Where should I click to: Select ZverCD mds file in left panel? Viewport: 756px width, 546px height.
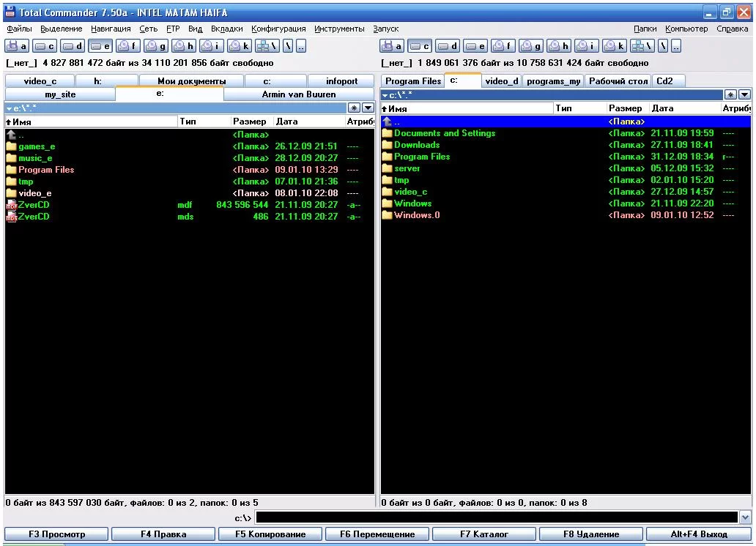pos(190,217)
